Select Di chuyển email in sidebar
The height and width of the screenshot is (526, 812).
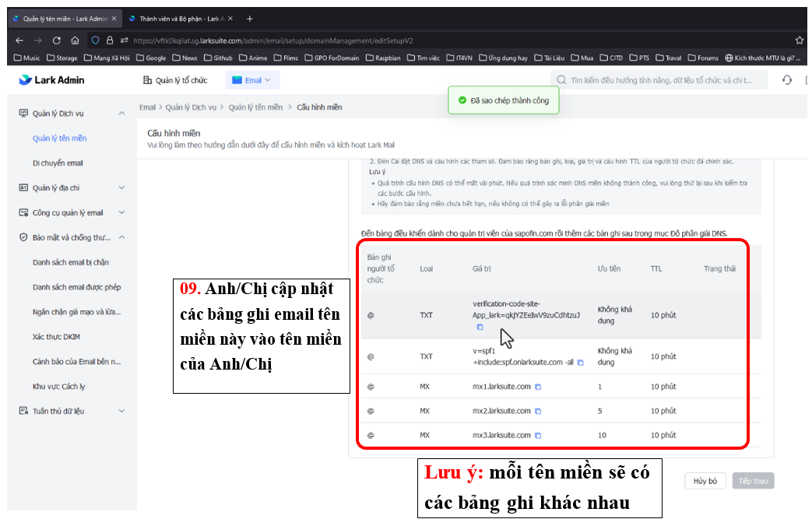click(x=58, y=163)
